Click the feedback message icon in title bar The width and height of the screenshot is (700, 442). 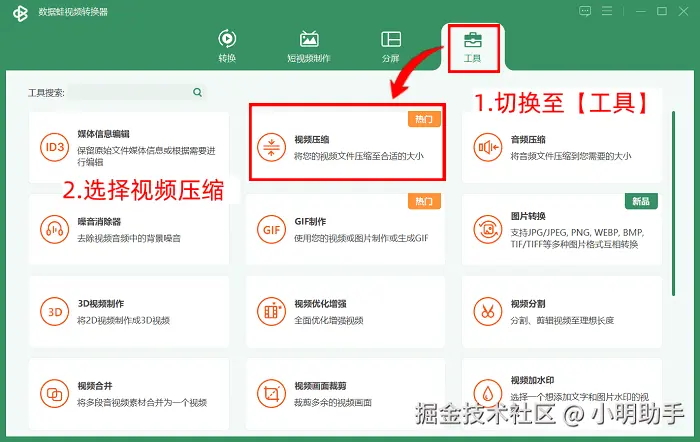[x=585, y=11]
